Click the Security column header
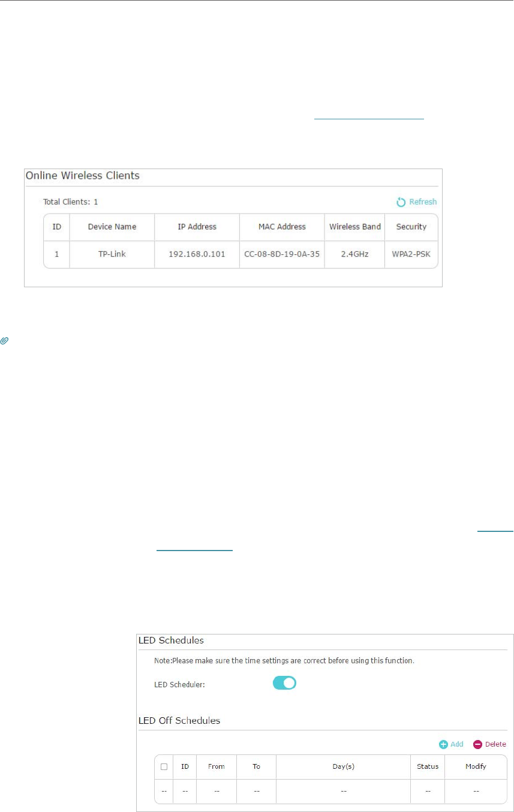 point(411,227)
